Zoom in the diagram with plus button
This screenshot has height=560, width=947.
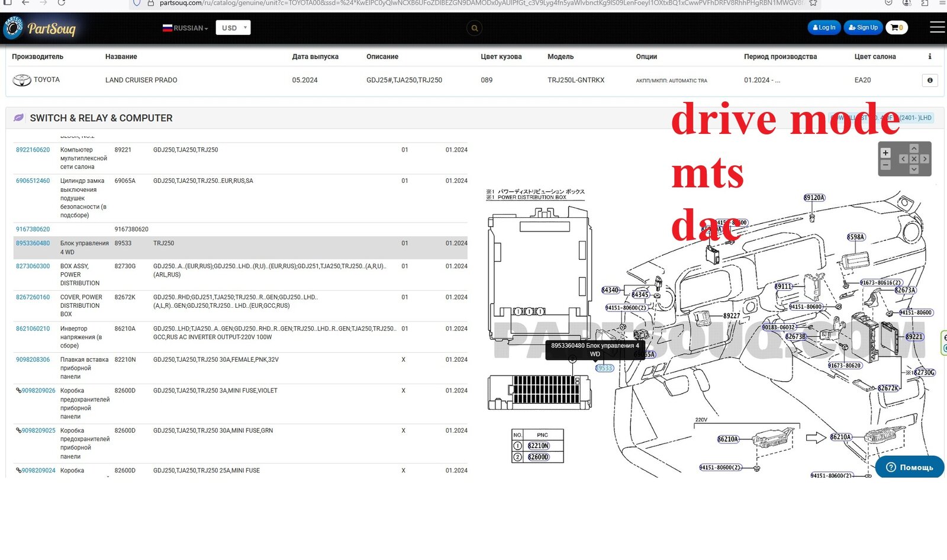point(885,153)
